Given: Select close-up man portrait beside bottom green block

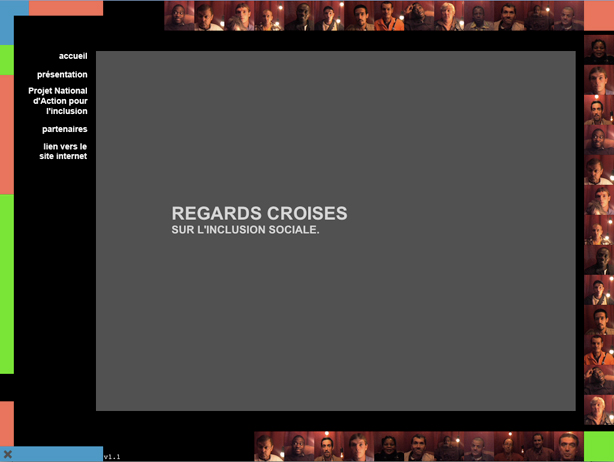Looking at the screenshot, I should click(x=569, y=446).
